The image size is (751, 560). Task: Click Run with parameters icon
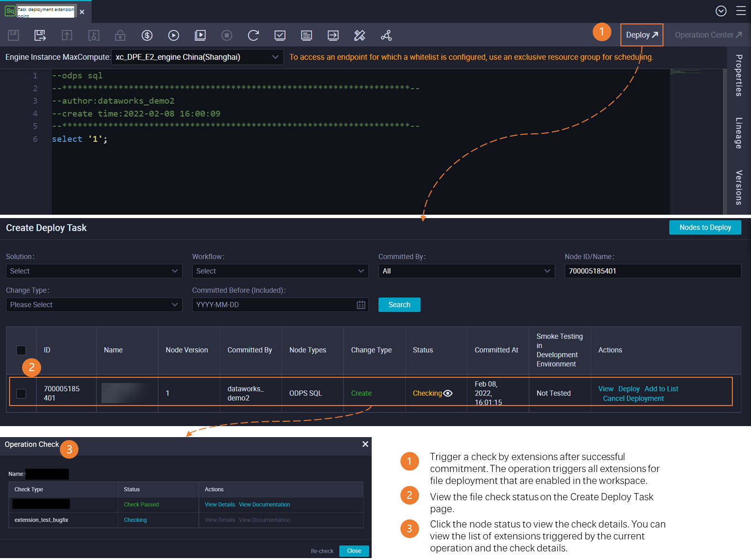(200, 35)
